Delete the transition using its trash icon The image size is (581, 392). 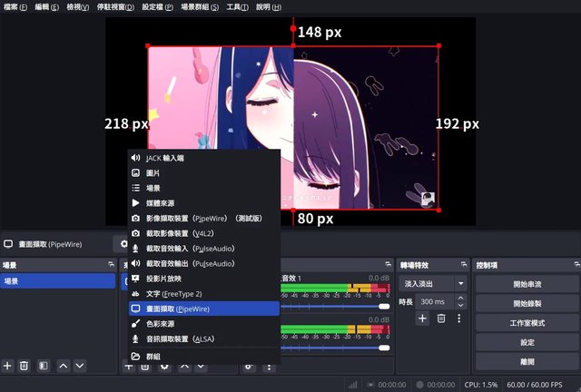(x=441, y=318)
